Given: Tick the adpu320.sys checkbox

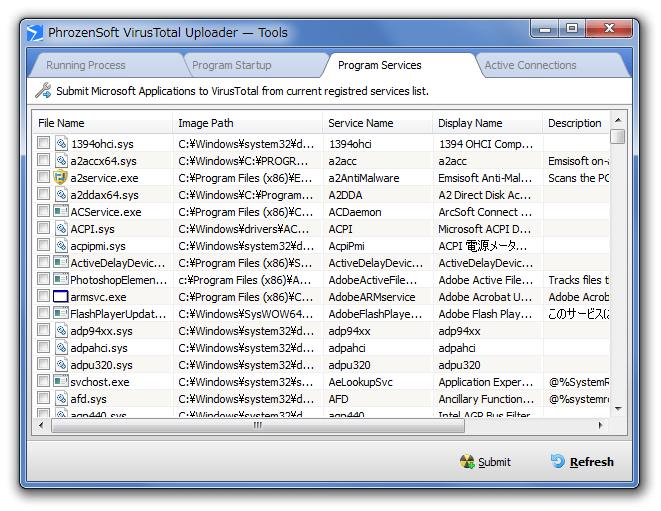Looking at the screenshot, I should point(43,363).
